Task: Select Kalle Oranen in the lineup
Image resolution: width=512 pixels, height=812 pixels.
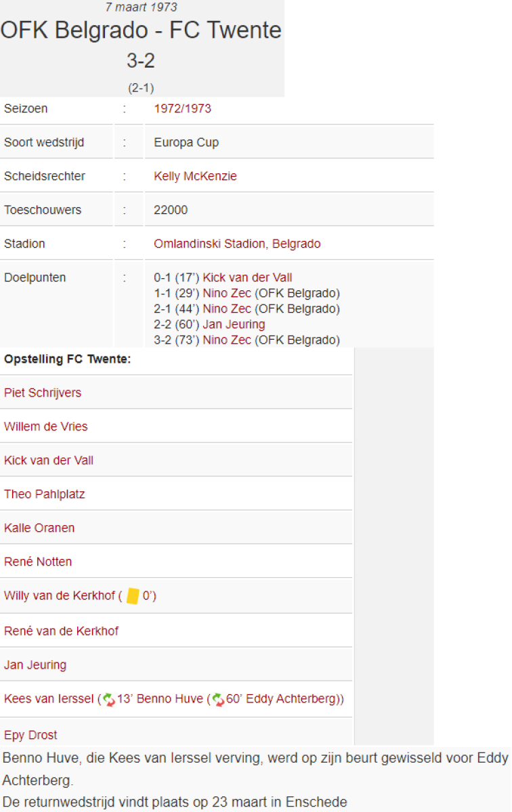Action: coord(39,528)
